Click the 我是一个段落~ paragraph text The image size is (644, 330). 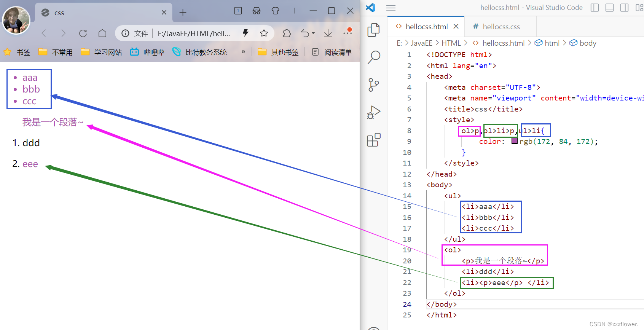(53, 122)
